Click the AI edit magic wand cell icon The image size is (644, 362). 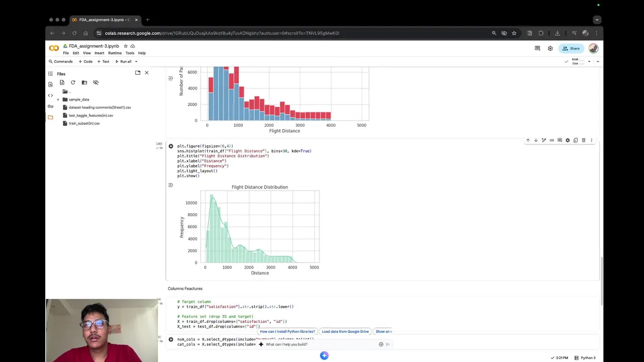tap(544, 140)
